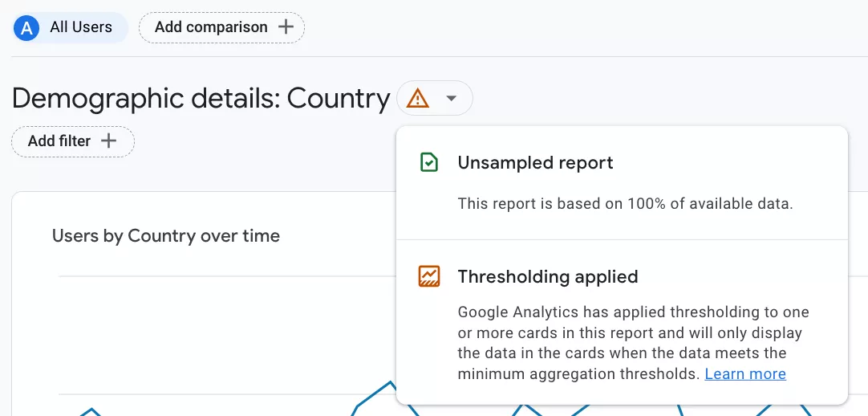Screen dimensions: 868x416
Task: Click the Demographic details: Country title
Action: (201, 99)
